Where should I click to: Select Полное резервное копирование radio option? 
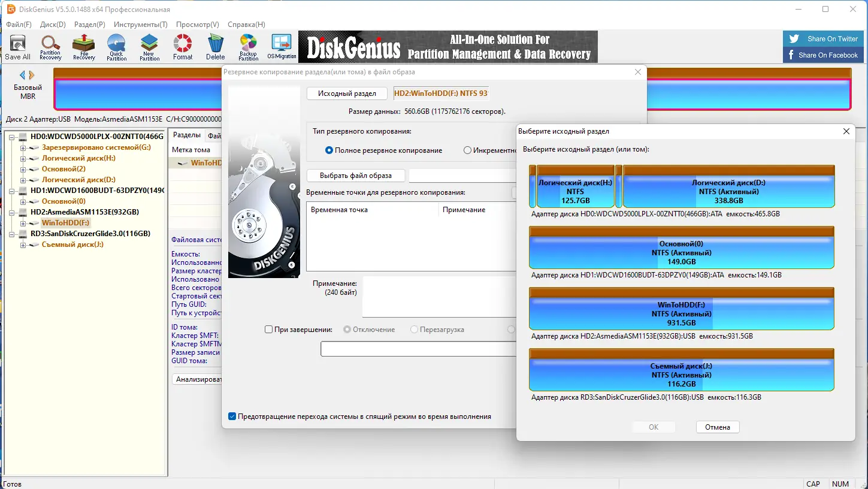click(329, 150)
